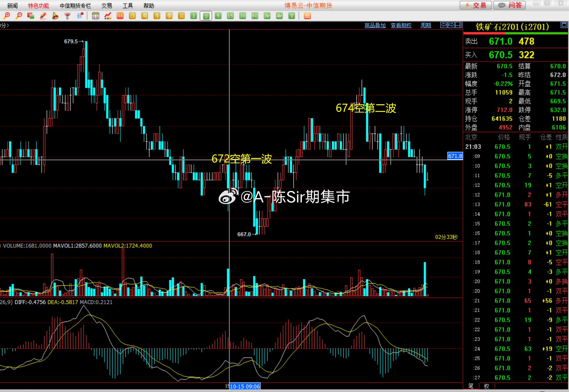Open the alert bell icon

coord(55,16)
